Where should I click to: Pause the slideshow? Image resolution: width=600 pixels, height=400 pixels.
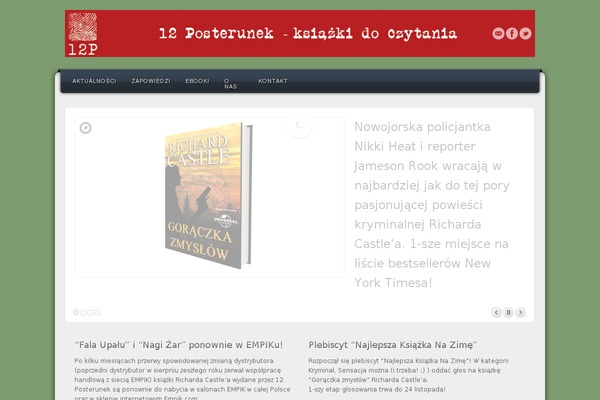(x=508, y=312)
